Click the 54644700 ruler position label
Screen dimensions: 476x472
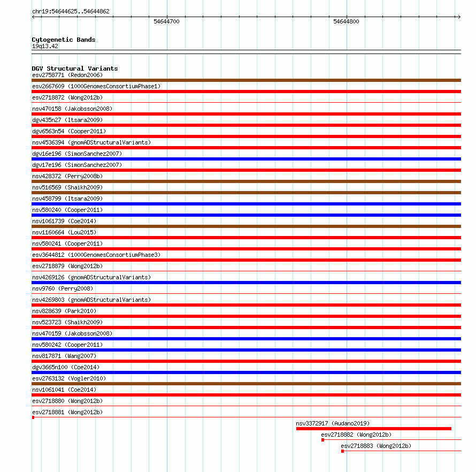166,21
